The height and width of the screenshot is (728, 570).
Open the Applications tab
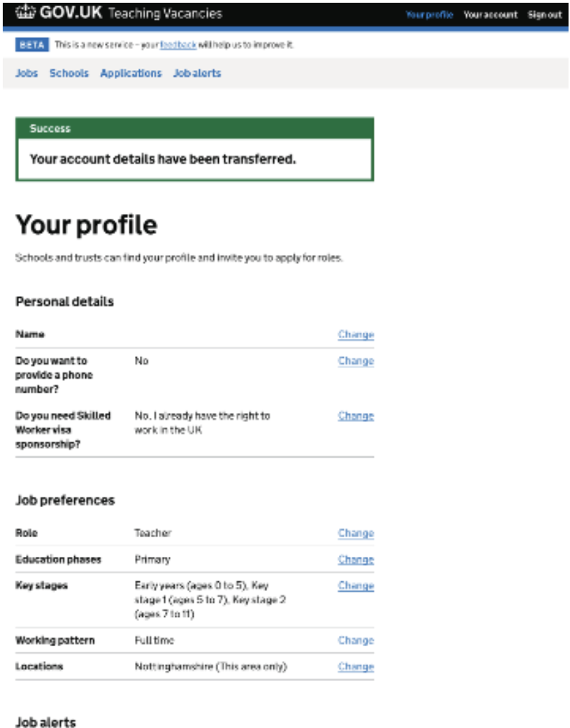tap(131, 74)
